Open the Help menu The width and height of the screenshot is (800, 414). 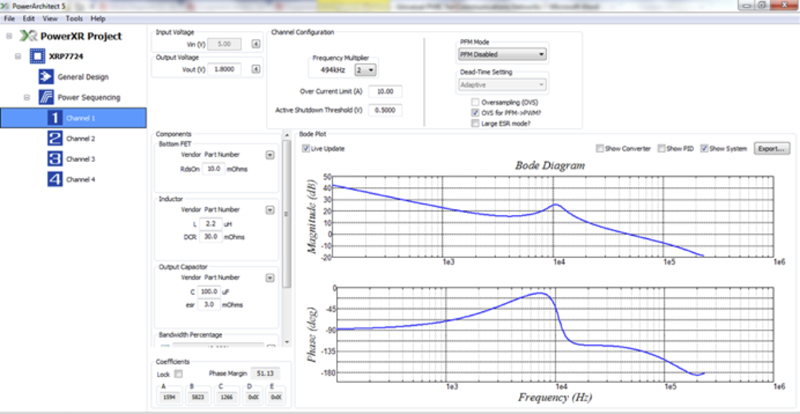[98, 18]
